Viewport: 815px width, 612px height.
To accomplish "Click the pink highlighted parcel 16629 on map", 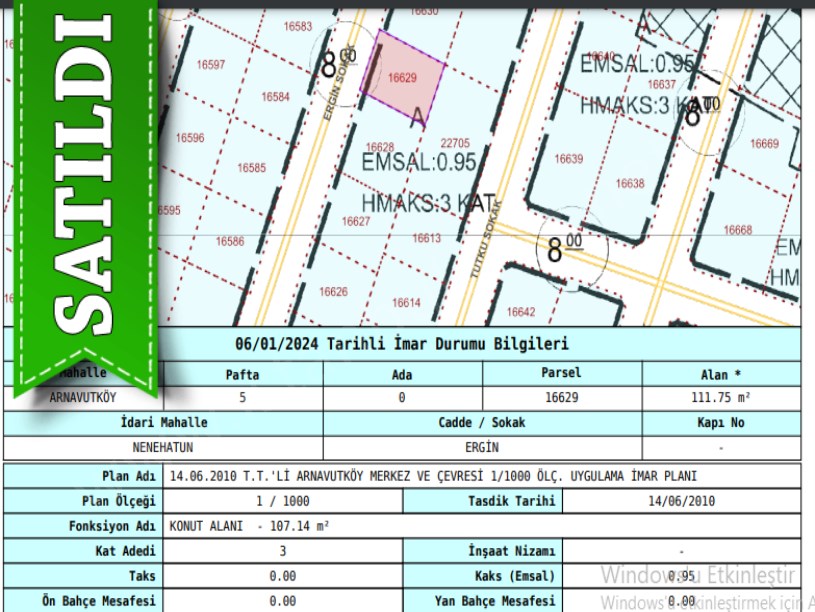I will click(x=402, y=76).
